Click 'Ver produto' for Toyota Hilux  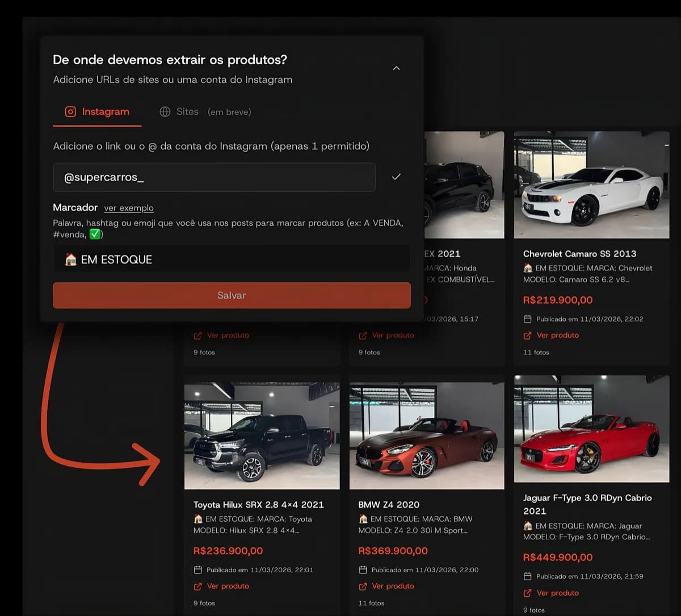tap(228, 586)
